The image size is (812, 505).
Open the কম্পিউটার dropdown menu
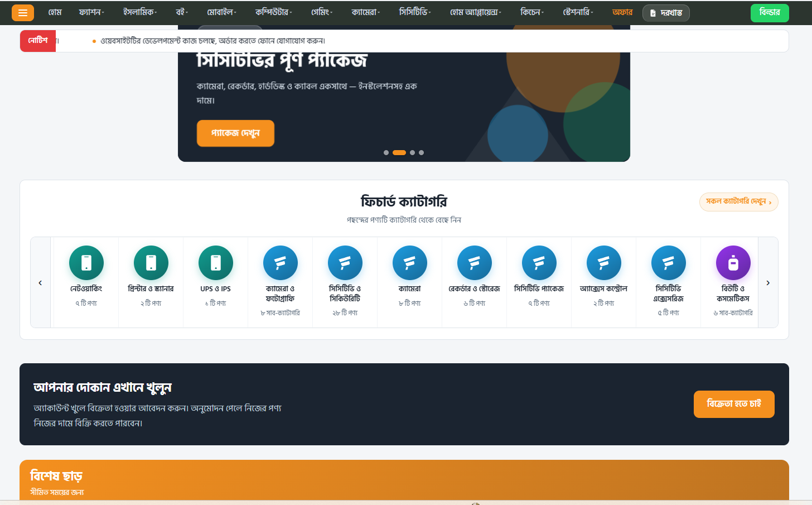273,12
